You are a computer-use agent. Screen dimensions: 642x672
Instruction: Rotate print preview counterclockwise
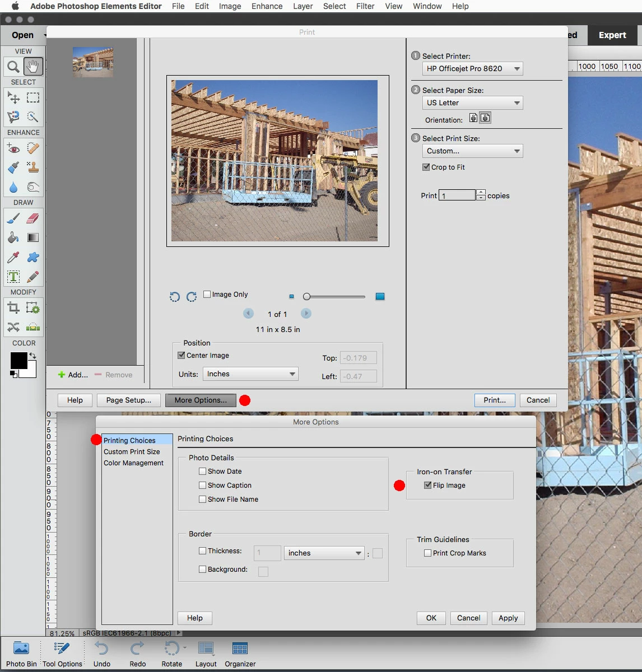coord(175,297)
